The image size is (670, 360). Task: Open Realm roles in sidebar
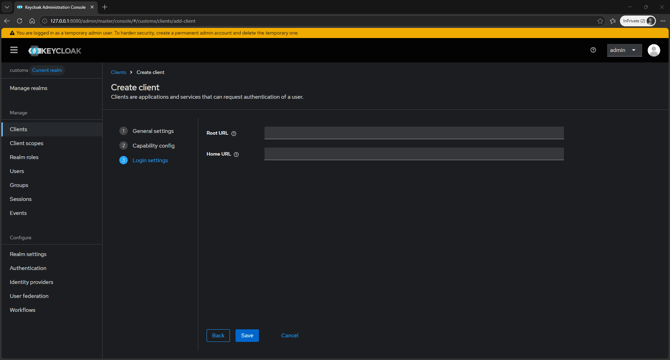pyautogui.click(x=24, y=157)
